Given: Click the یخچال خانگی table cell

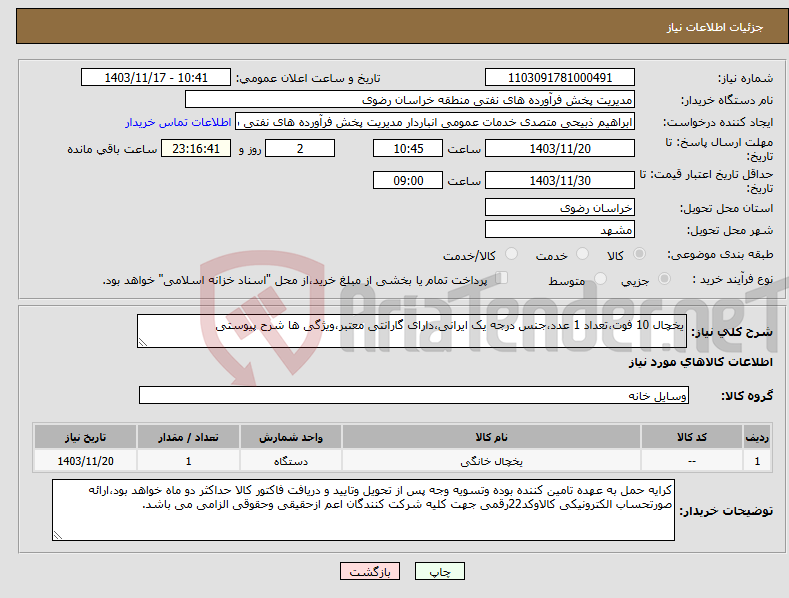Looking at the screenshot, I should click(x=491, y=461).
